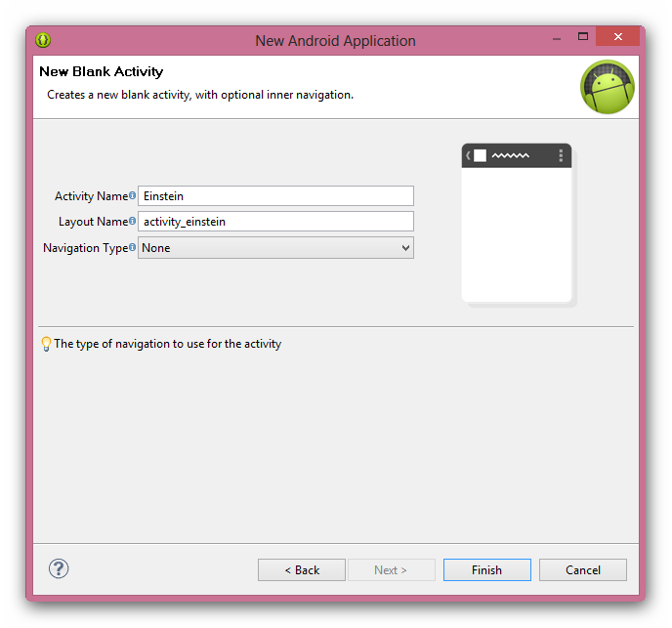
Task: Focus the Activity Name field containing Einstein
Action: [275, 196]
